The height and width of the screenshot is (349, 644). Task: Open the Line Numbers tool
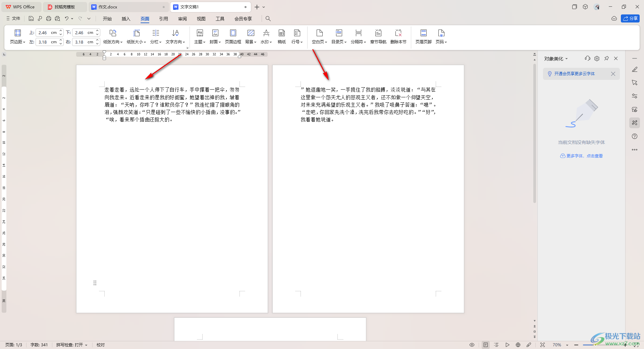pos(297,37)
